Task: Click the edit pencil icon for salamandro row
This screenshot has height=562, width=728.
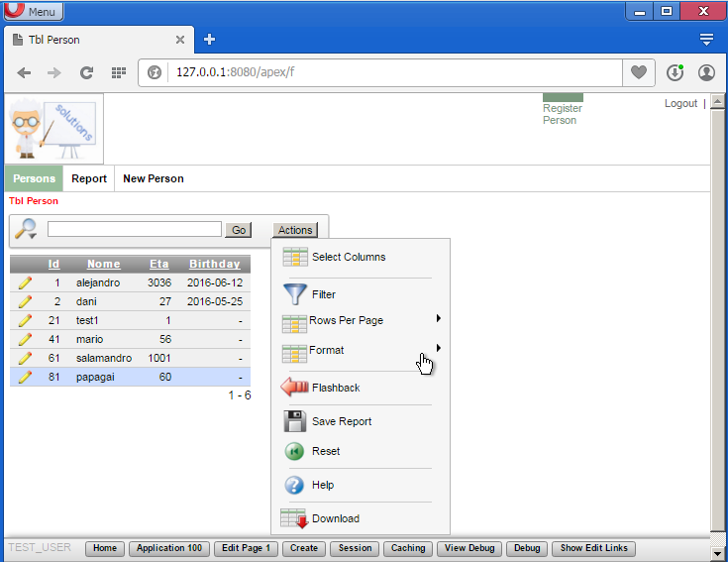Action: pyautogui.click(x=25, y=358)
